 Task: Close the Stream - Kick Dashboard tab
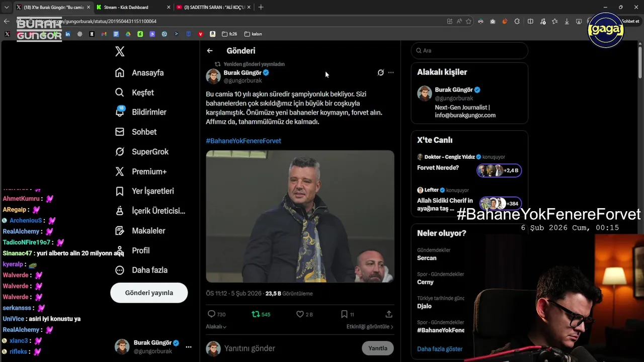click(x=168, y=7)
